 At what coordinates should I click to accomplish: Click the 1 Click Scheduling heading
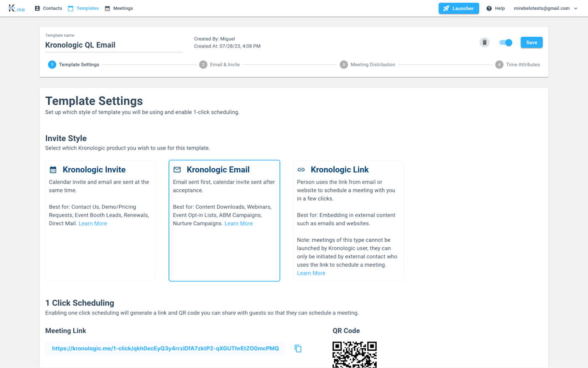[x=80, y=303]
